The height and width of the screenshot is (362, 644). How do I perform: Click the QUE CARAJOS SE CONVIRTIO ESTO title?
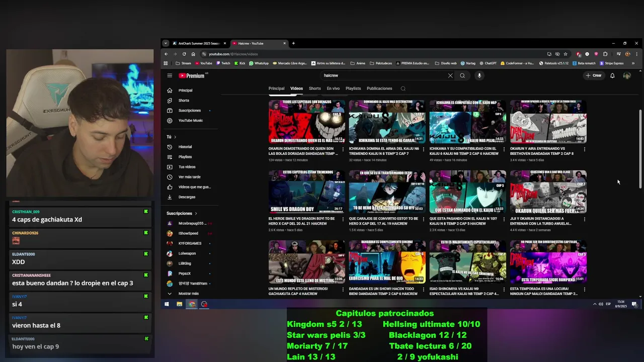(383, 221)
